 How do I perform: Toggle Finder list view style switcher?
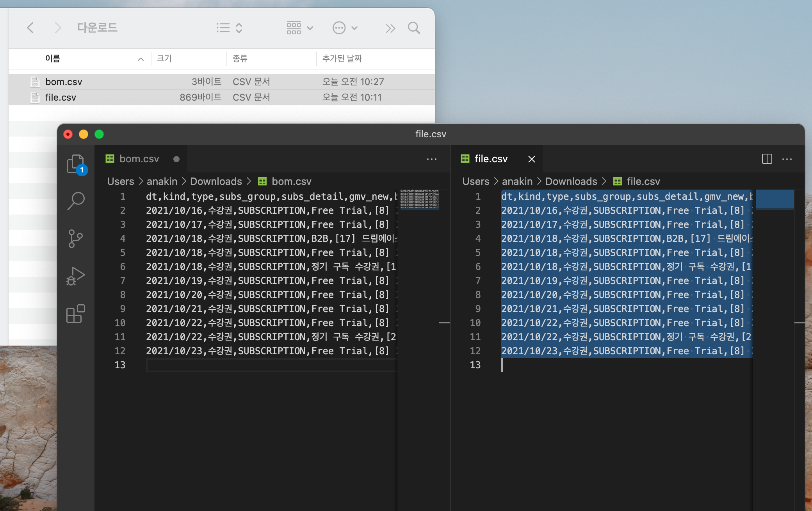[230, 28]
